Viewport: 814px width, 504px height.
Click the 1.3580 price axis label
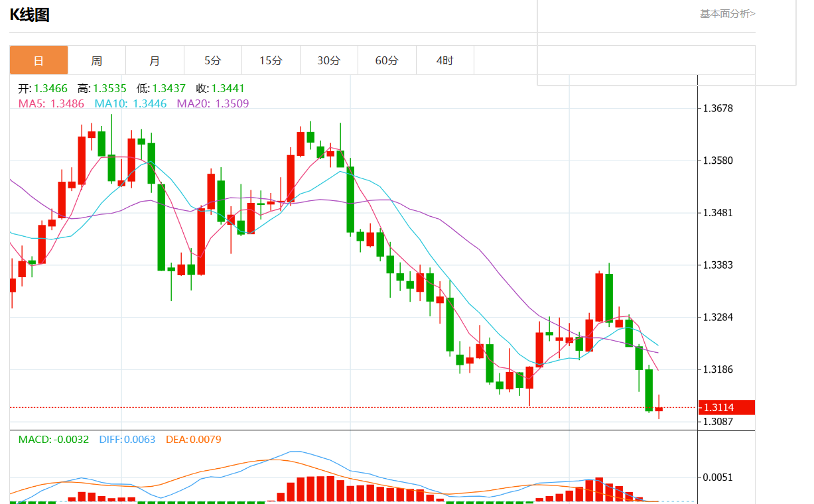pos(718,160)
